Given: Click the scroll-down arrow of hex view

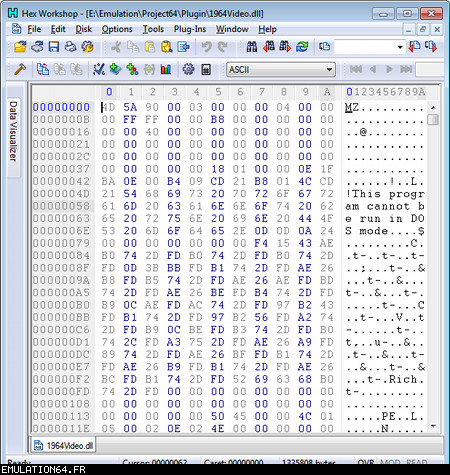Looking at the screenshot, I should click(x=433, y=426).
